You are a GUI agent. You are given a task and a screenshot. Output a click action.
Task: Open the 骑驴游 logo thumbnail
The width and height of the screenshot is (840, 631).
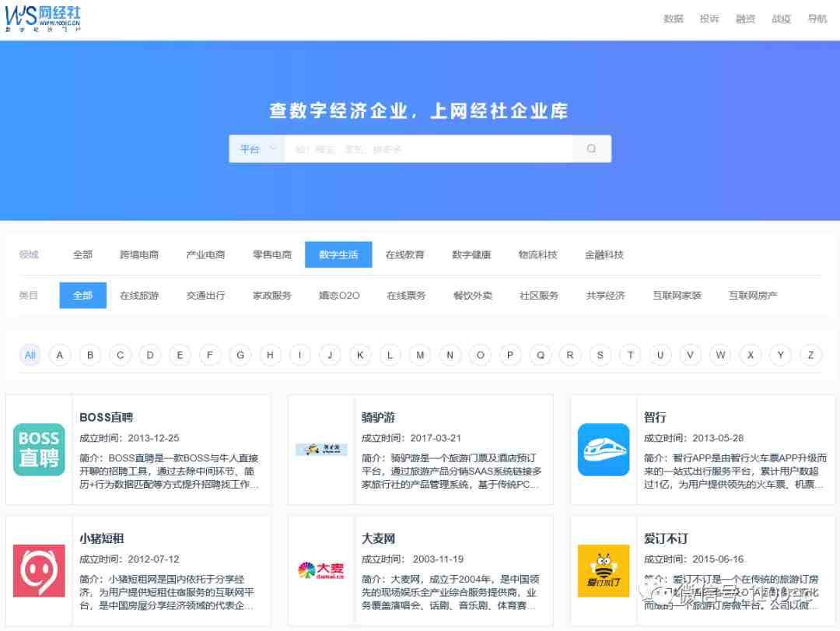[321, 449]
